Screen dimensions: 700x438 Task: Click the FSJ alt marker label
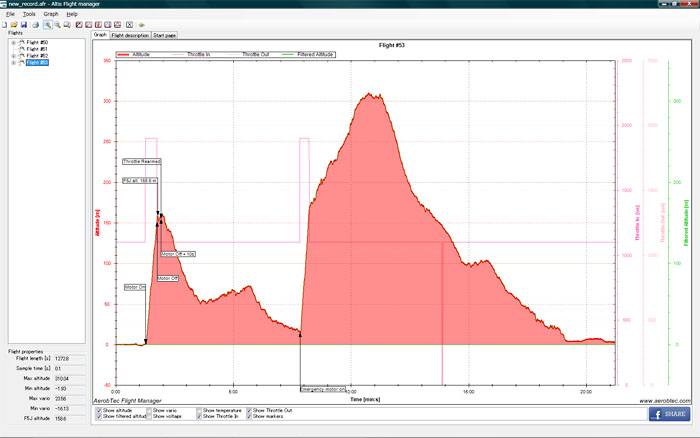click(140, 181)
